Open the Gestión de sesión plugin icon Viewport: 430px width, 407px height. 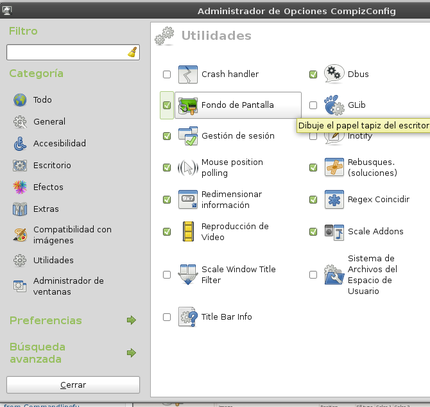pos(188,136)
